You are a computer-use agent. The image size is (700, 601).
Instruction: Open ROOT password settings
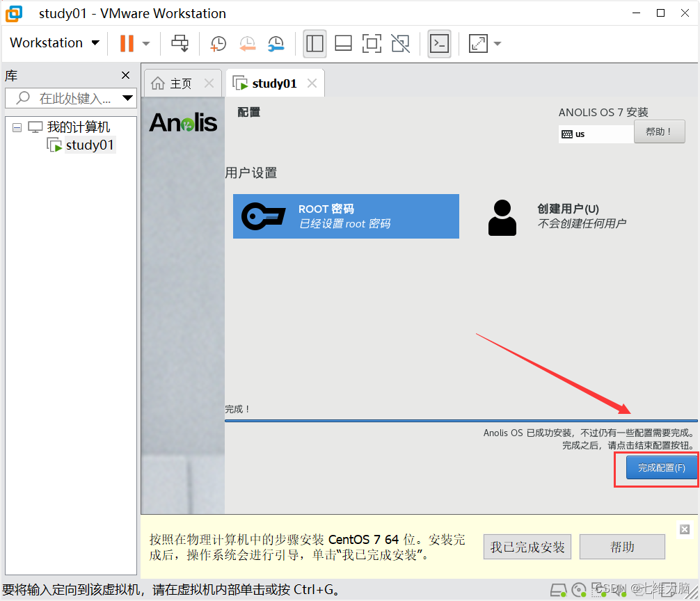pyautogui.click(x=346, y=216)
